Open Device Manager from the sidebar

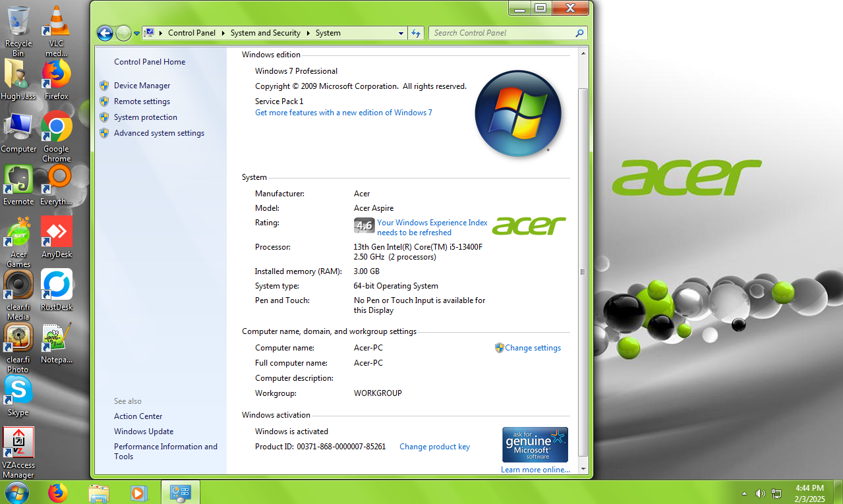(140, 85)
